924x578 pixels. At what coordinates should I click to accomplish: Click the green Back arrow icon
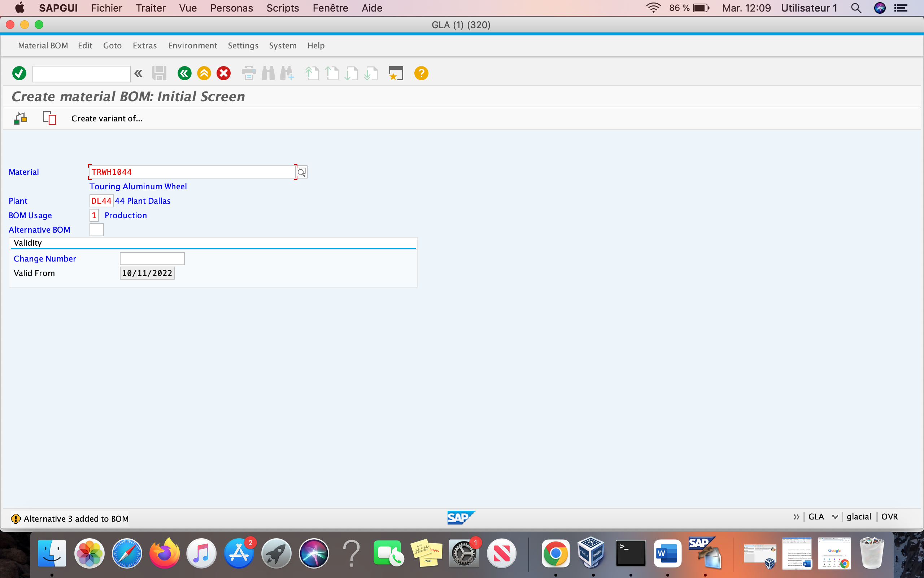point(184,73)
